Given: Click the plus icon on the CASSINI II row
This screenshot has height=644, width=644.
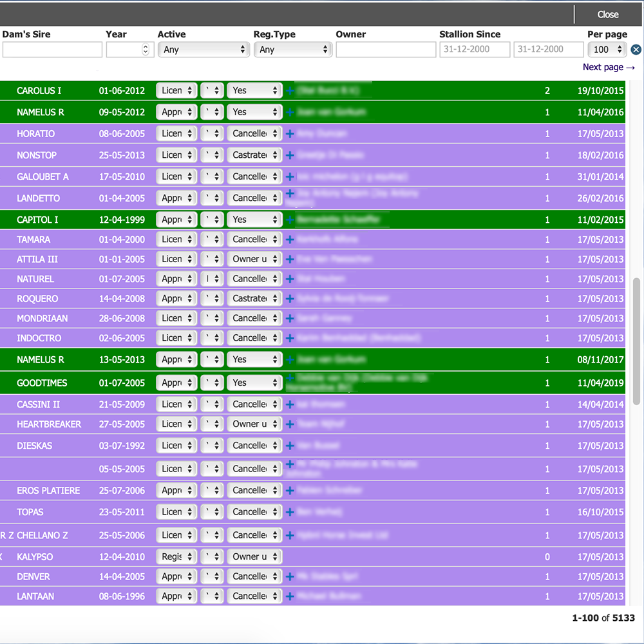Looking at the screenshot, I should (290, 404).
